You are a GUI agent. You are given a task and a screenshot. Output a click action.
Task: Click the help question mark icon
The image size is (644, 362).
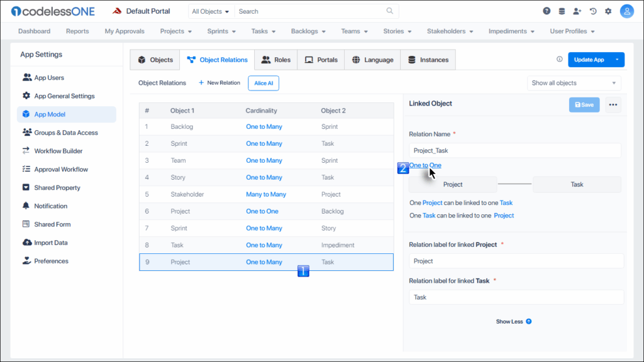(547, 11)
